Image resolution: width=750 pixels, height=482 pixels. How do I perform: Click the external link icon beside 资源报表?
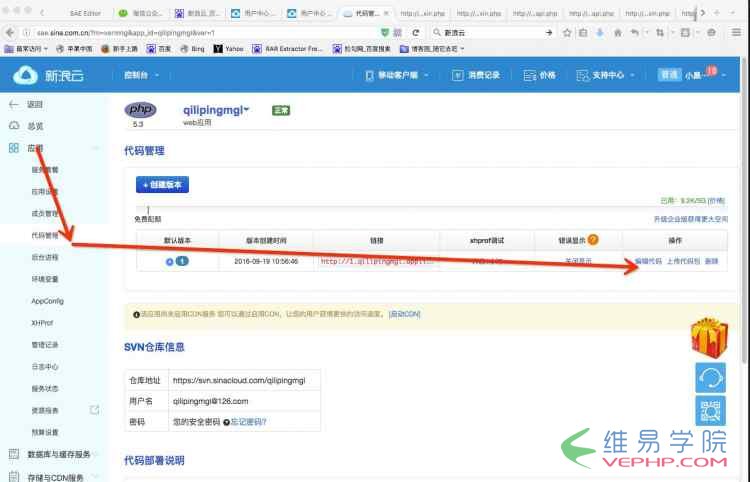pyautogui.click(x=95, y=410)
